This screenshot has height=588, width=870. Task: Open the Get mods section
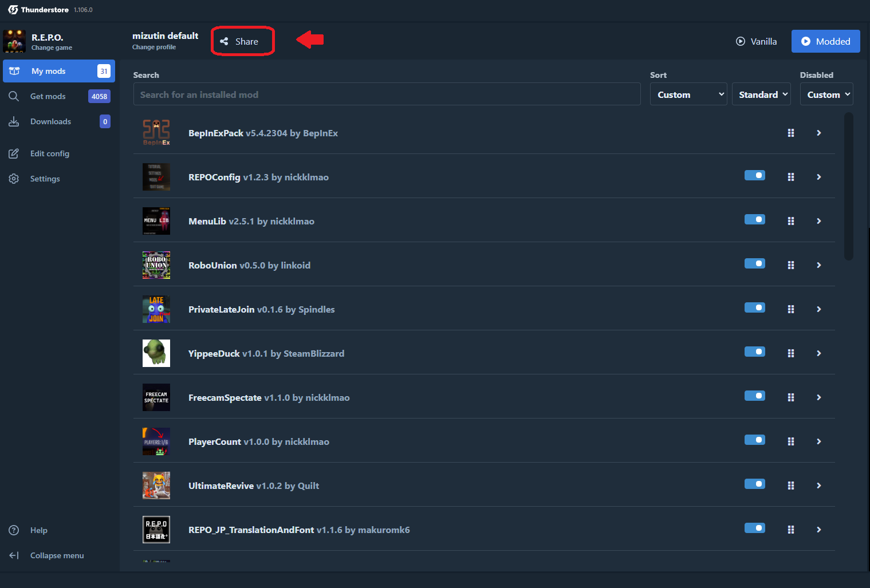tap(48, 96)
